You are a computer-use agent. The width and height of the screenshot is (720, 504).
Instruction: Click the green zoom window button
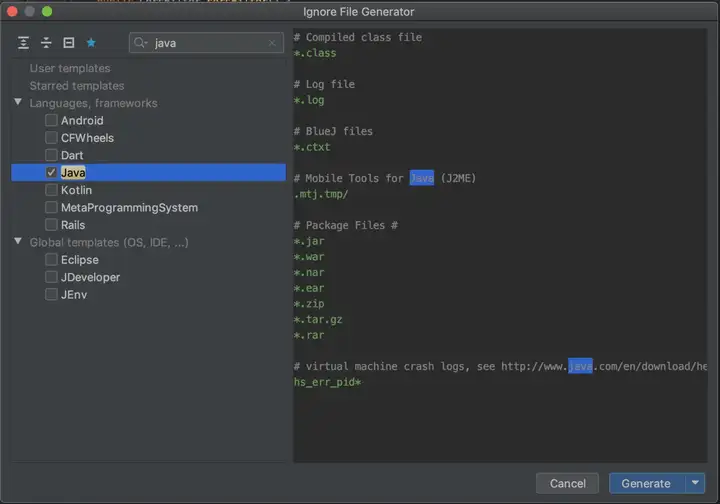pos(47,11)
